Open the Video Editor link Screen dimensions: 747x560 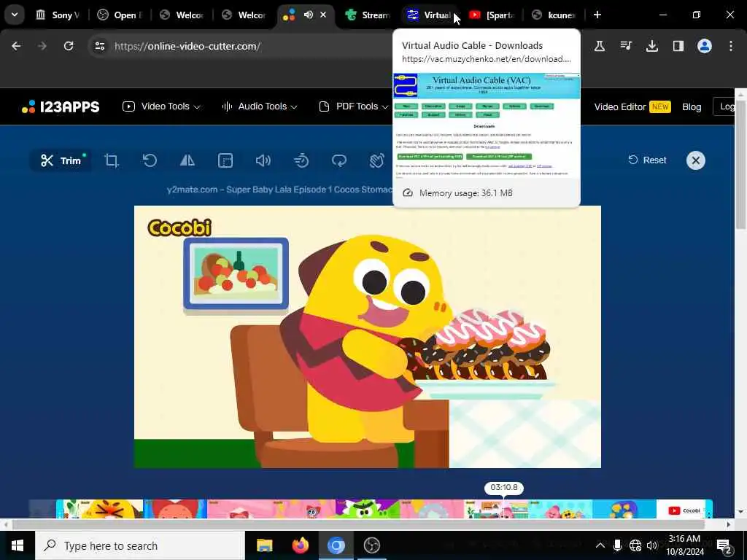632,106
